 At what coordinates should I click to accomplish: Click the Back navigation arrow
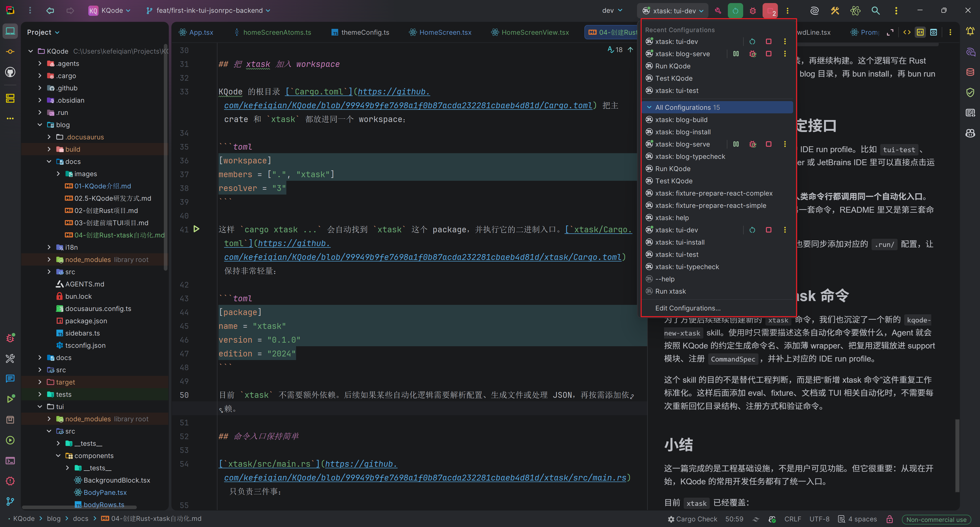(50, 11)
